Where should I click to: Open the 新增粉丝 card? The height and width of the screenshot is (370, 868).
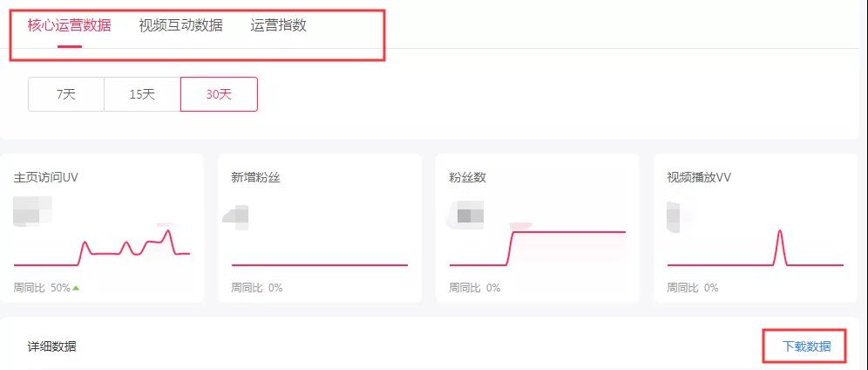tap(320, 229)
